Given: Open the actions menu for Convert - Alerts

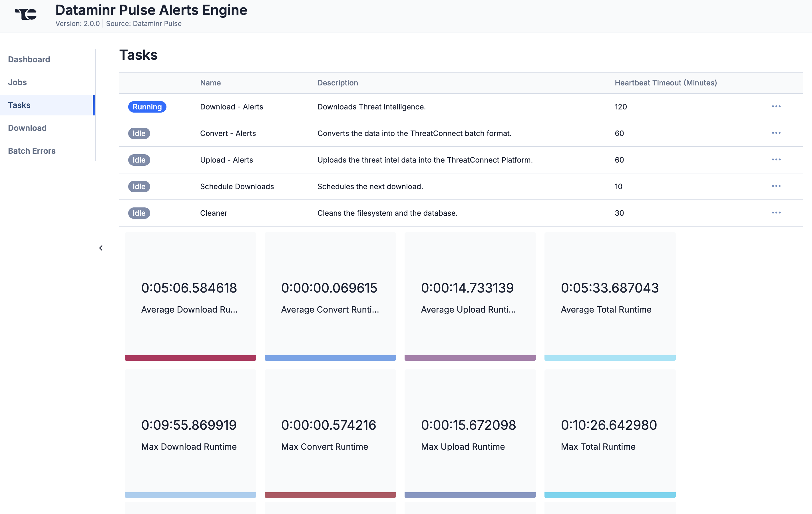Looking at the screenshot, I should 777,133.
